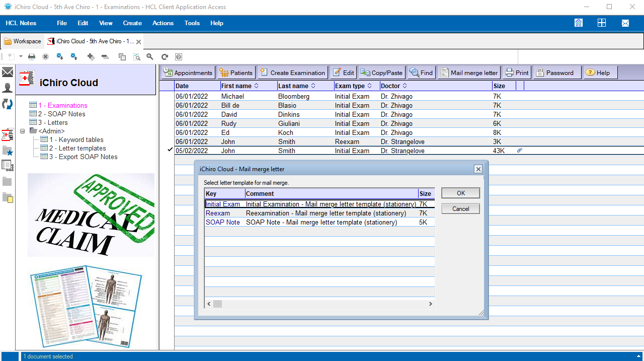Open the new document dropdown arrow in the toolbar
Viewport: 644px width, 361px height.
pos(21,57)
